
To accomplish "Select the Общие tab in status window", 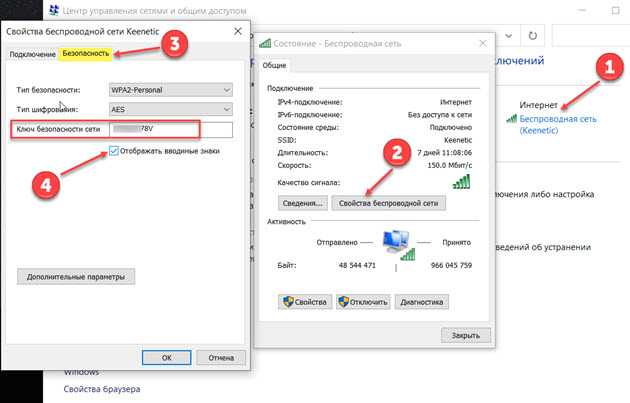I will point(274,65).
